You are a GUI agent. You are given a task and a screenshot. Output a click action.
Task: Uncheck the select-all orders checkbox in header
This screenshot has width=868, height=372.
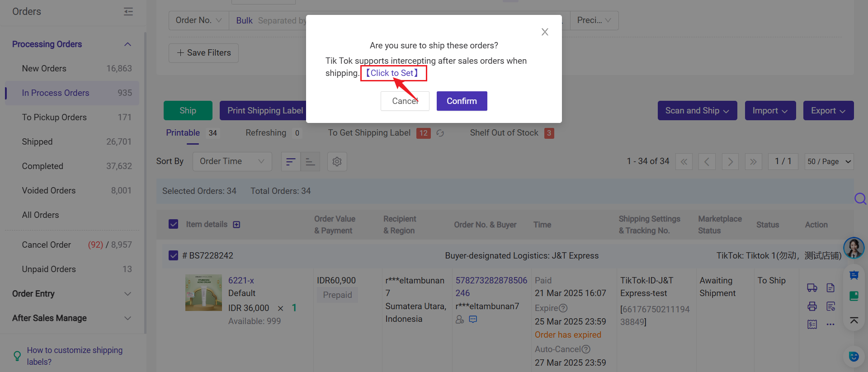pos(173,224)
